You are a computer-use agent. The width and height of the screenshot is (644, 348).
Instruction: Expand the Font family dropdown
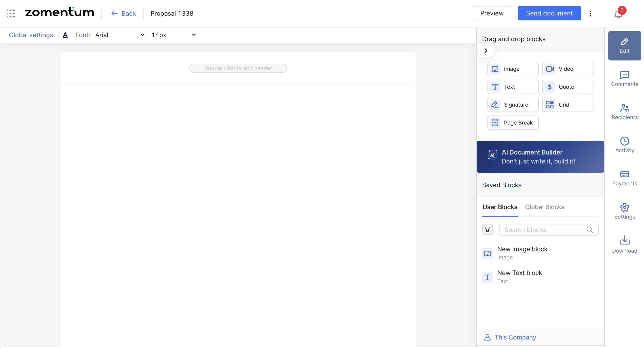click(119, 35)
